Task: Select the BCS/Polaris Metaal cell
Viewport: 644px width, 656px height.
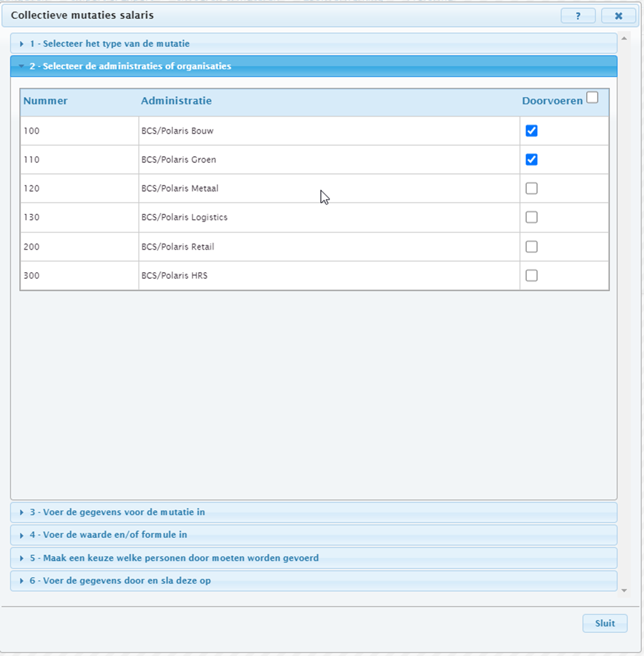Action: click(x=329, y=189)
